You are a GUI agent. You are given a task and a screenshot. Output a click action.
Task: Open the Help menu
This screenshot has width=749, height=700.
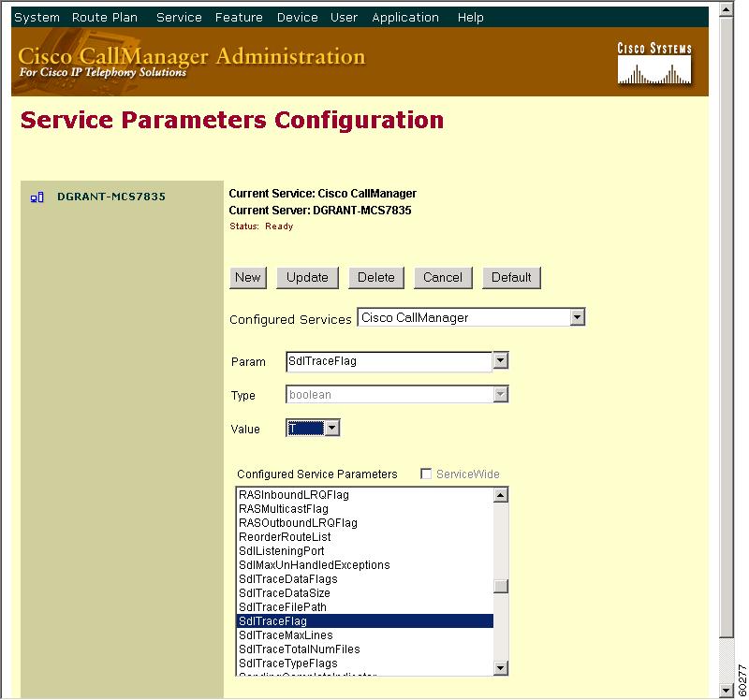pyautogui.click(x=471, y=18)
